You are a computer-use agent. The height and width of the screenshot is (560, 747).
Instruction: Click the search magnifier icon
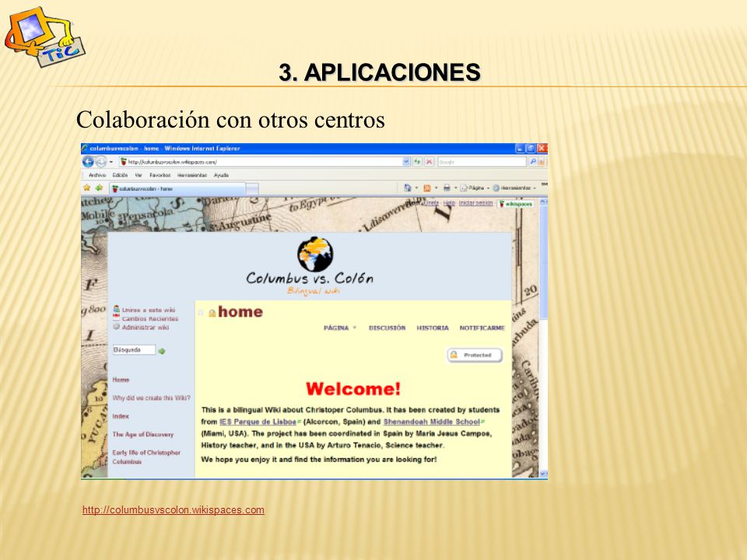point(533,162)
